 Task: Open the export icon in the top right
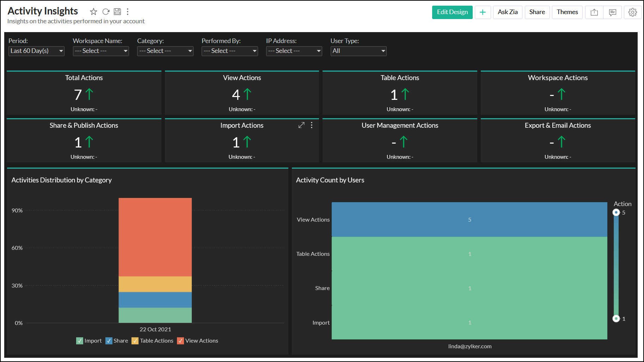coord(594,12)
